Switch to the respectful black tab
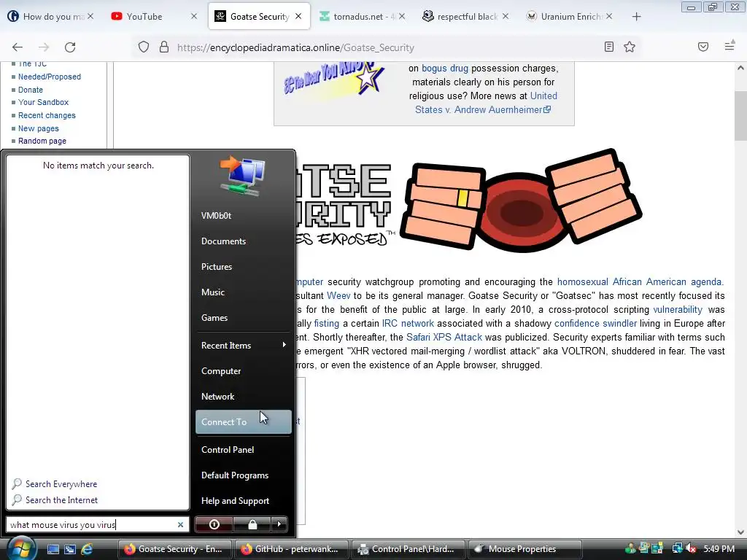747x560 pixels. [x=466, y=16]
